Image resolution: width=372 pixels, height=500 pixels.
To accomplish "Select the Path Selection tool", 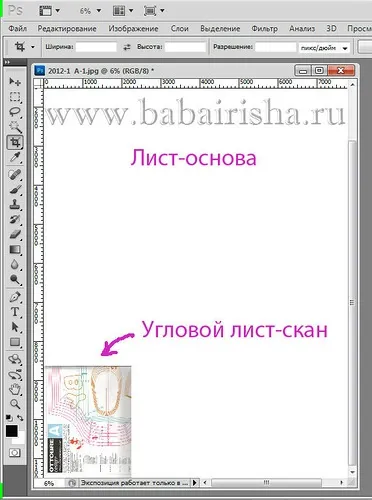I will tap(15, 327).
